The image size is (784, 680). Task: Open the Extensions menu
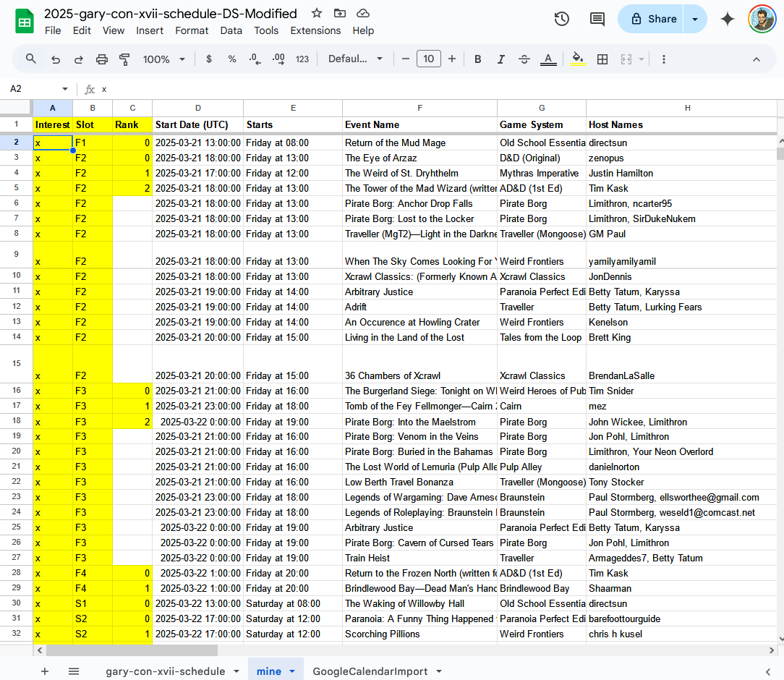tap(315, 30)
